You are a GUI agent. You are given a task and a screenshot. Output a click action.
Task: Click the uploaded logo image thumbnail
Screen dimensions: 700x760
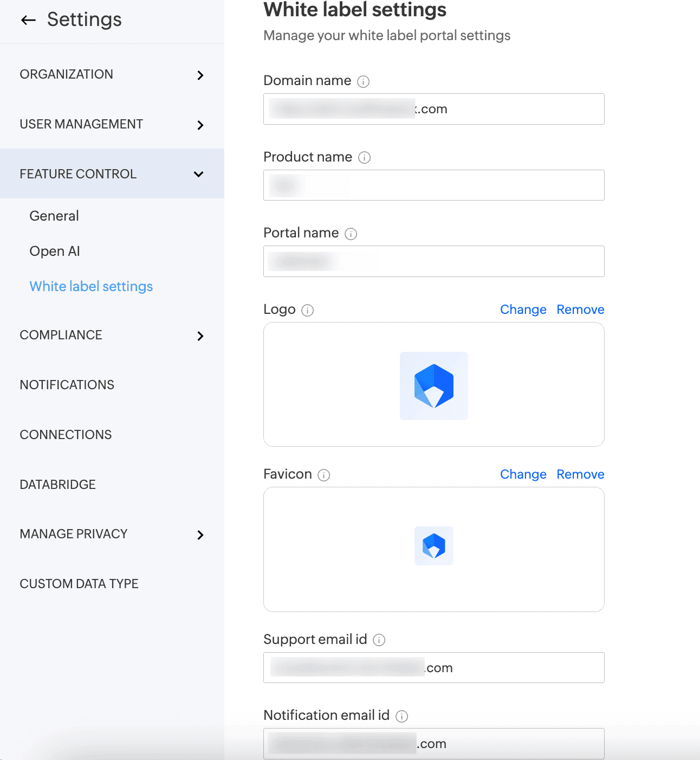[433, 385]
